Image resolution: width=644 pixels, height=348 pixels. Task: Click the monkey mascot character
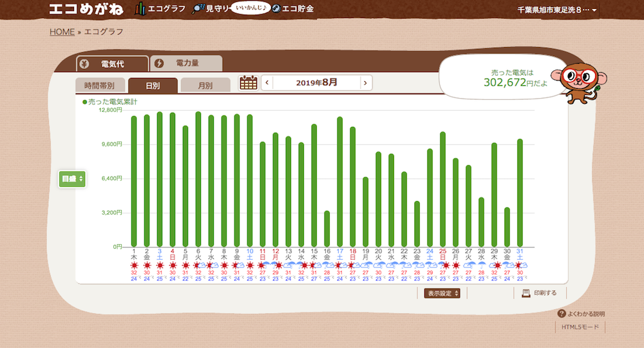click(579, 82)
